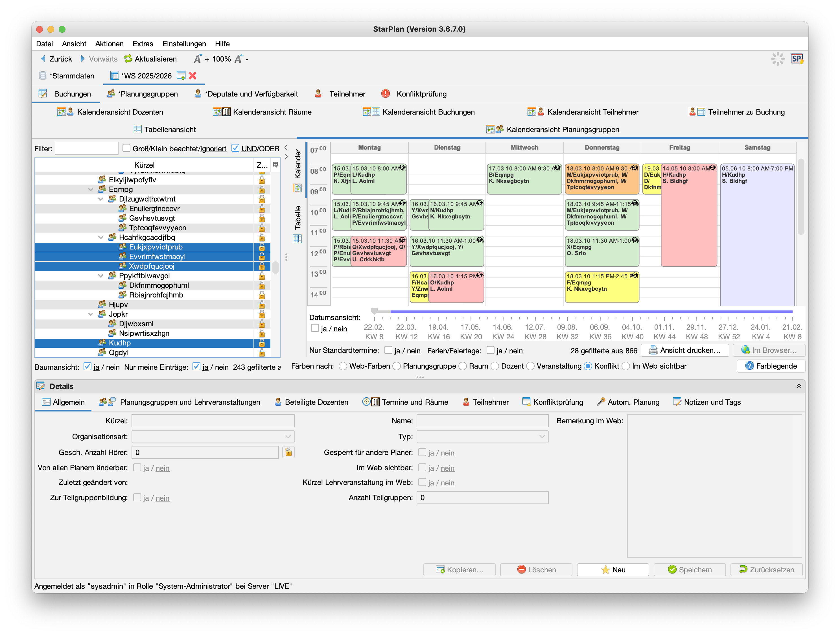Click the Neu button
The height and width of the screenshot is (635, 840).
tap(613, 569)
